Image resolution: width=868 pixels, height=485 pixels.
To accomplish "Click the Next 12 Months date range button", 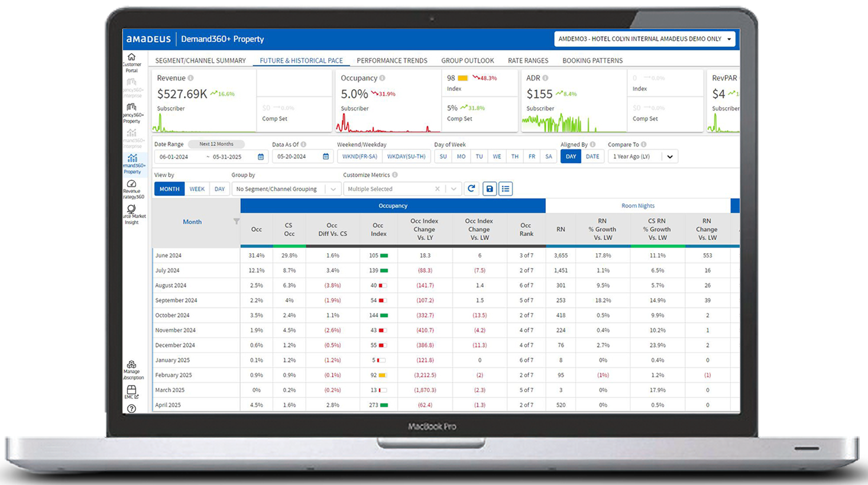I will [x=216, y=144].
